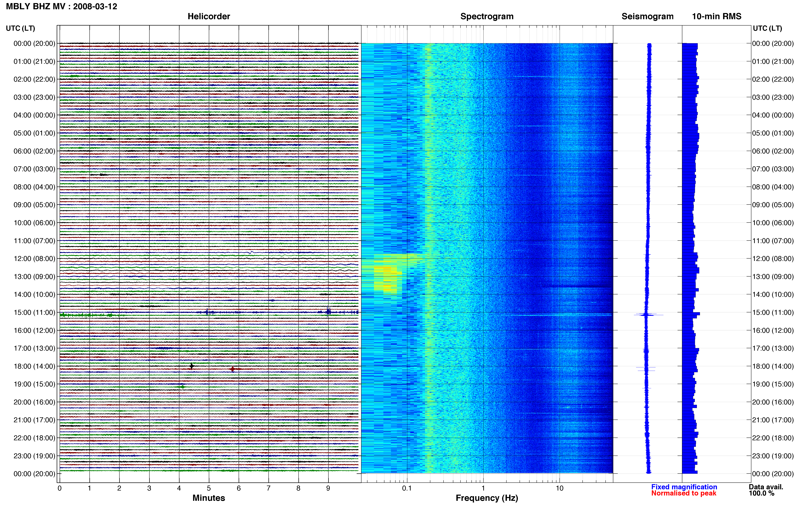Screen dimensions: 812x508
Task: Click left time label '10:00 (06:00)'
Action: pyautogui.click(x=34, y=223)
